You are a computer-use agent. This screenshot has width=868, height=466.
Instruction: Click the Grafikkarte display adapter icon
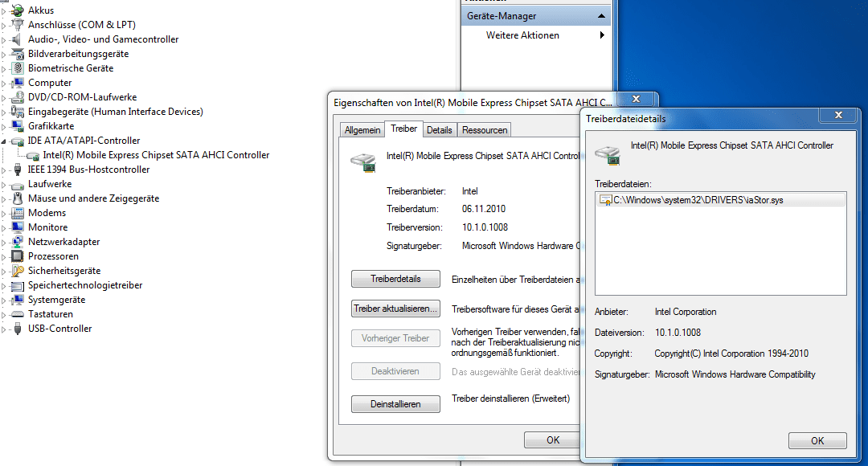coord(18,126)
